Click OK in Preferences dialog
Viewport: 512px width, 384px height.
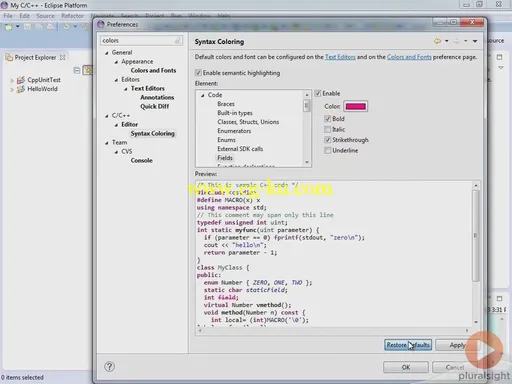pyautogui.click(x=406, y=367)
